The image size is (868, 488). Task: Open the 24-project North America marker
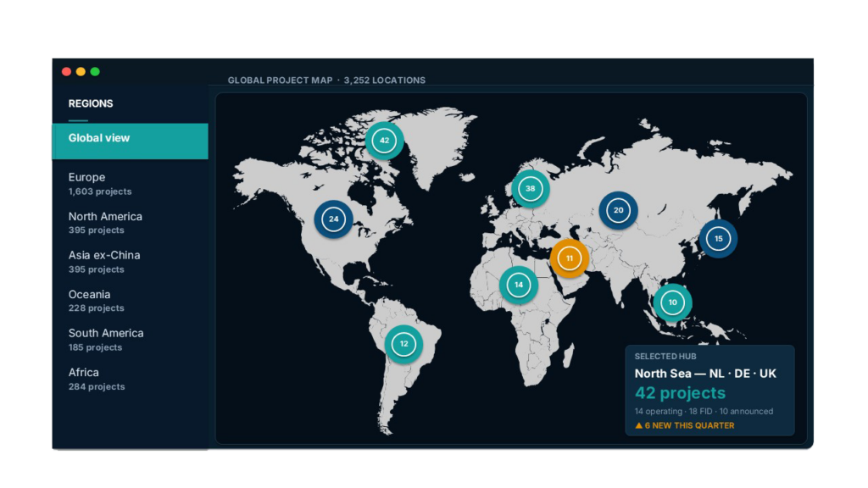(333, 219)
